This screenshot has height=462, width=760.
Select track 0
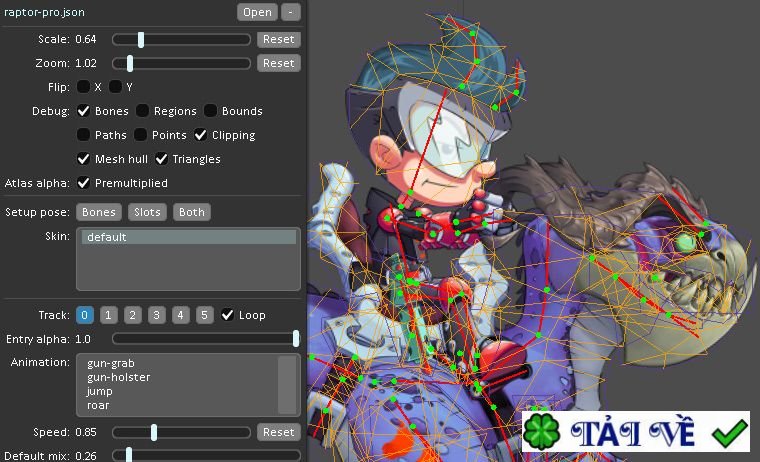click(84, 315)
